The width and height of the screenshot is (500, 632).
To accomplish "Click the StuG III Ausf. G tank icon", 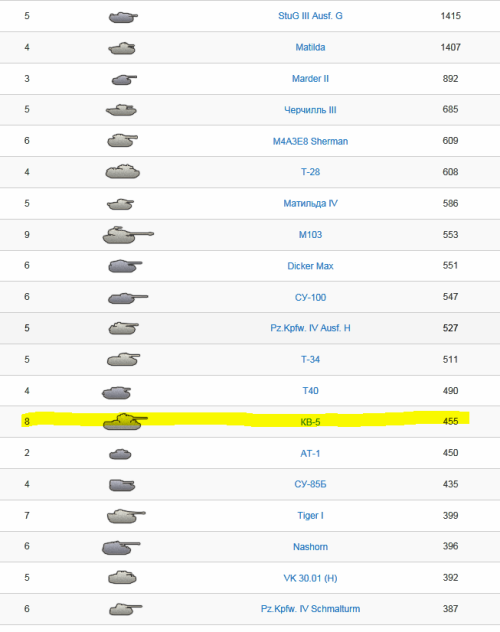I will click(x=123, y=17).
